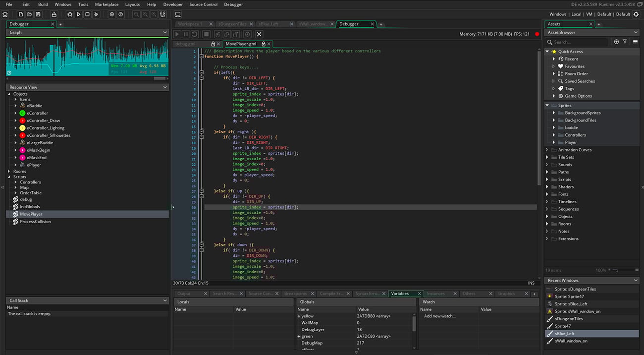
Task: Expand the oController object node
Action: click(x=15, y=113)
